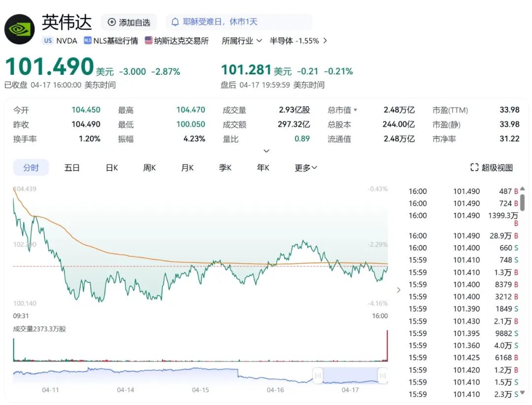532x405 pixels.
Task: Open the 更多 chart period dropdown
Action: pyautogui.click(x=306, y=168)
